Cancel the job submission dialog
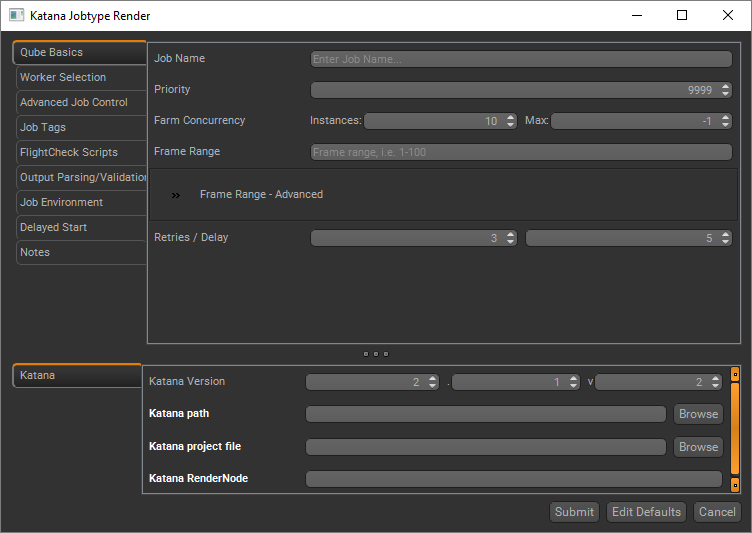The image size is (752, 533). tap(717, 512)
